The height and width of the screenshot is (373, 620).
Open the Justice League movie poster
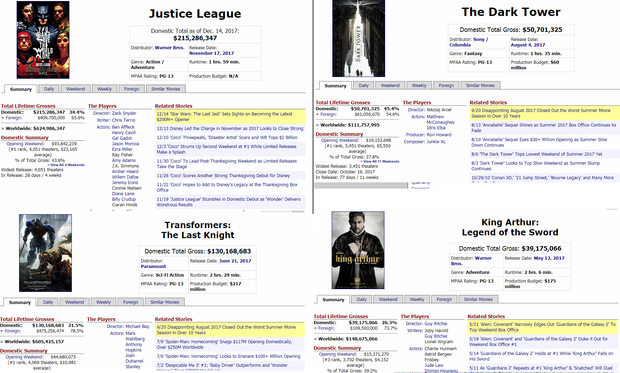(x=43, y=40)
